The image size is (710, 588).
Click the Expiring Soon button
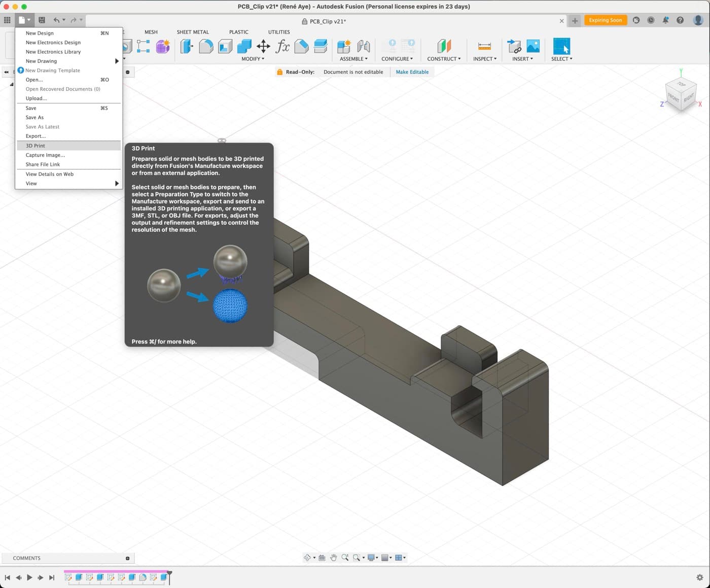pos(606,20)
